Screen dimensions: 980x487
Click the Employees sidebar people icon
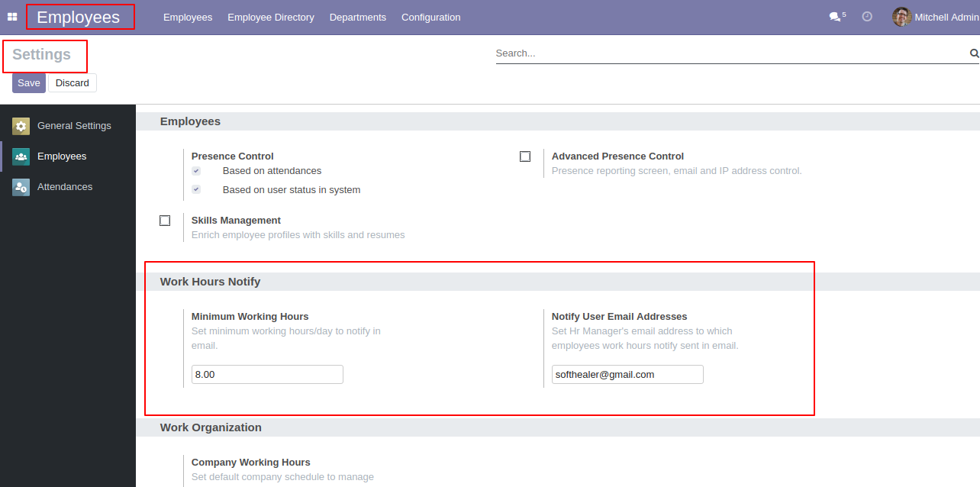[x=21, y=156]
